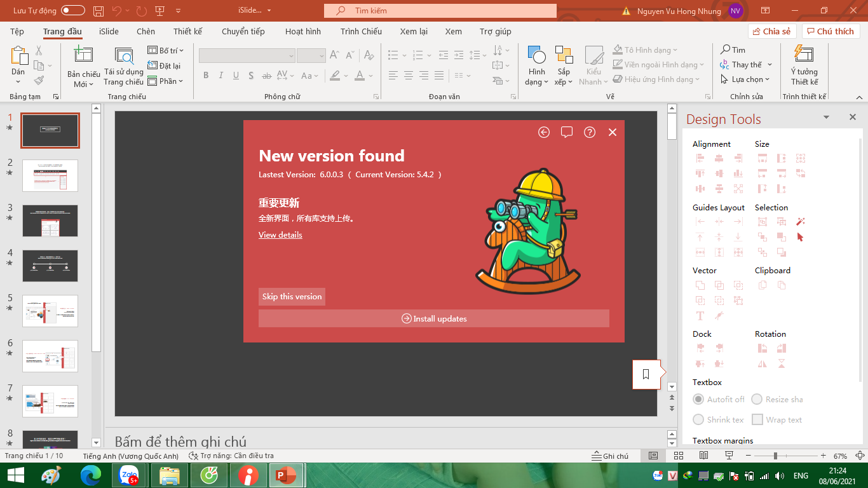This screenshot has height=488, width=868.
Task: Start Slide Show icon in status bar
Action: [729, 456]
